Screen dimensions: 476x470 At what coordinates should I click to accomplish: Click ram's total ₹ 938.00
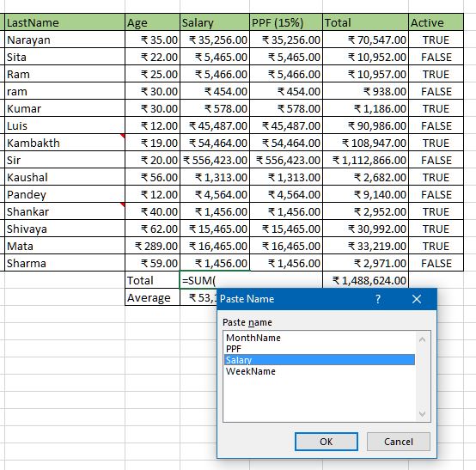point(365,91)
